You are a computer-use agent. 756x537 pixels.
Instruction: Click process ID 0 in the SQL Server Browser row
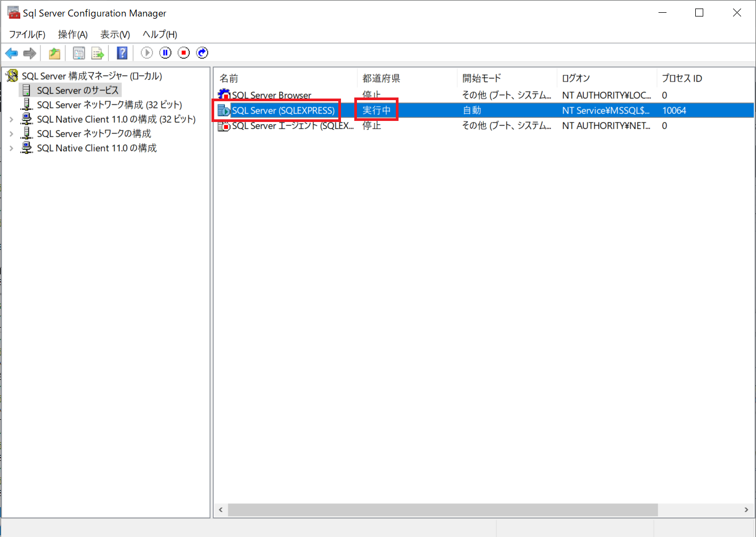pyautogui.click(x=664, y=95)
